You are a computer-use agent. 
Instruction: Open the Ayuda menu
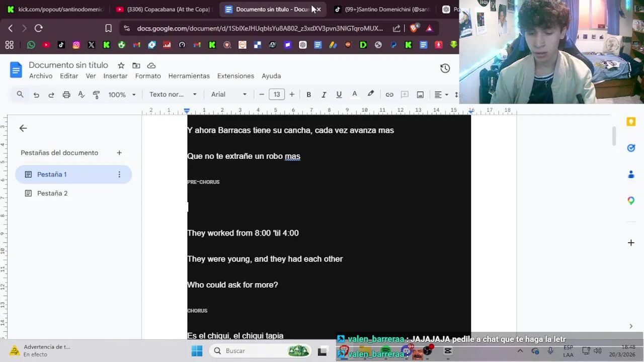[x=271, y=76]
